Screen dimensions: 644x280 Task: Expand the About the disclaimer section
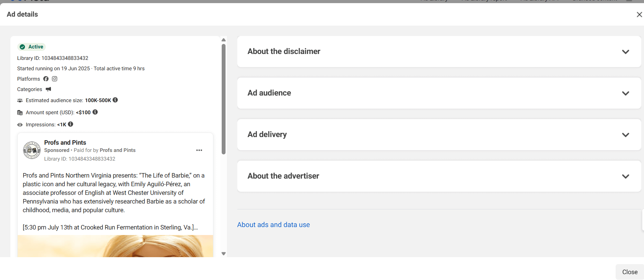[x=439, y=52]
